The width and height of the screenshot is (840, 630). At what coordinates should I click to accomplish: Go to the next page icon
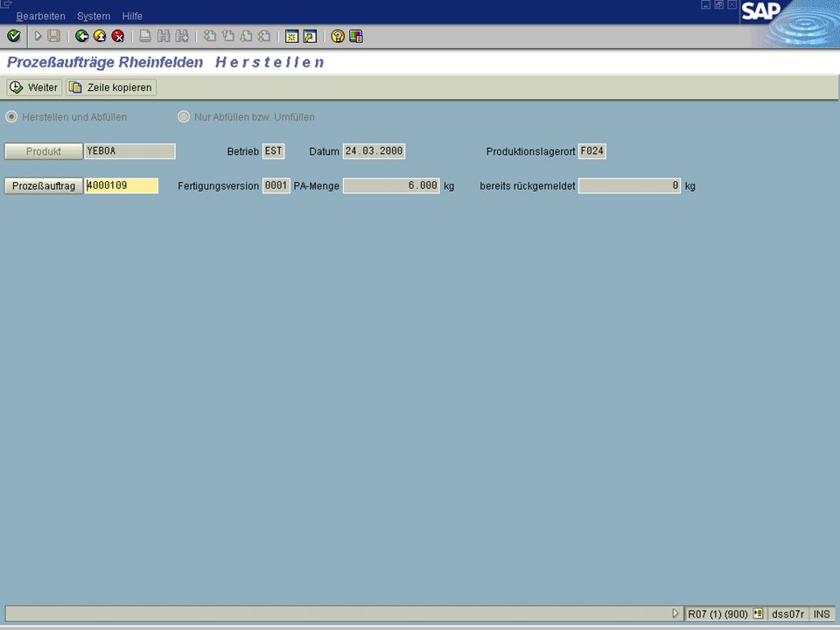247,36
